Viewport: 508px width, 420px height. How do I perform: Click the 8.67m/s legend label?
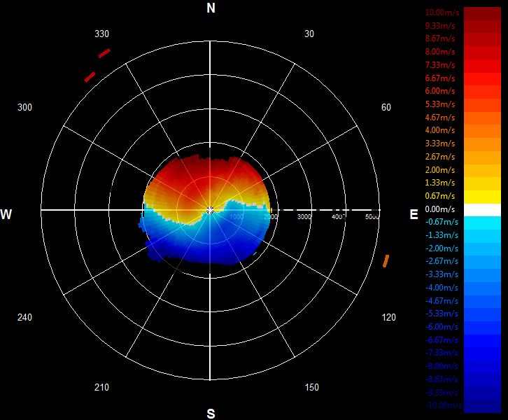point(440,38)
